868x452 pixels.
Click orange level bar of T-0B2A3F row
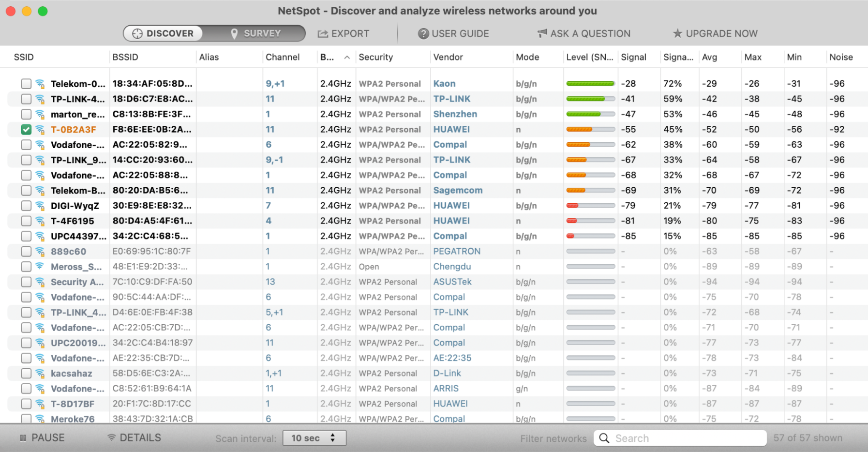click(591, 130)
